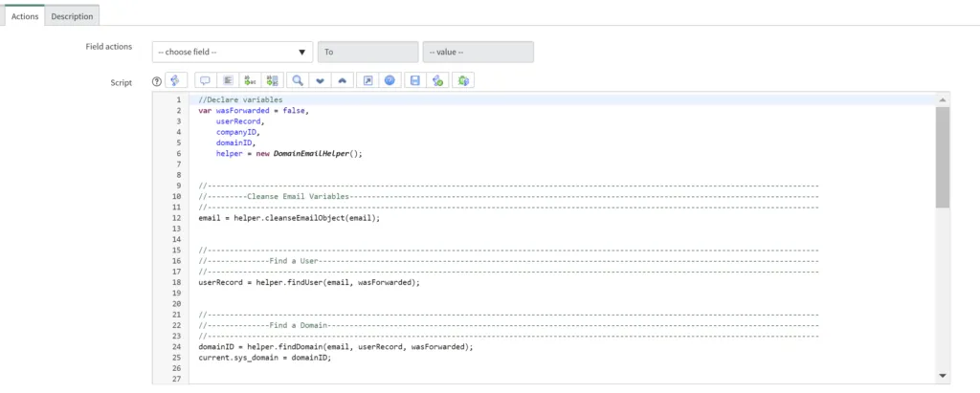Open script search with magnifier icon
This screenshot has width=980, height=393.
pos(299,81)
